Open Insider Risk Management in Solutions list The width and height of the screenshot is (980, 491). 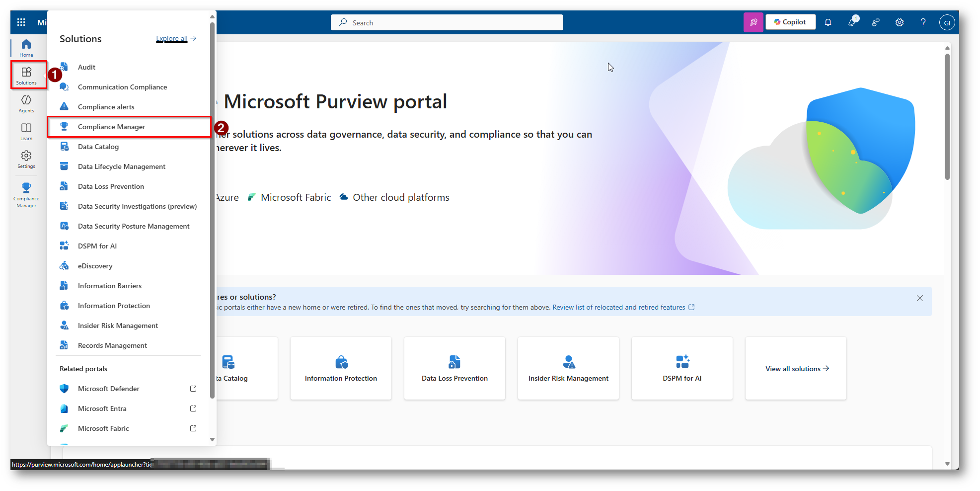coord(129,326)
